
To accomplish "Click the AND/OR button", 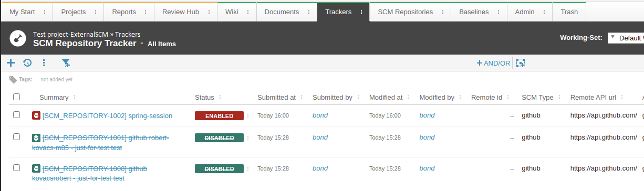I will 493,63.
